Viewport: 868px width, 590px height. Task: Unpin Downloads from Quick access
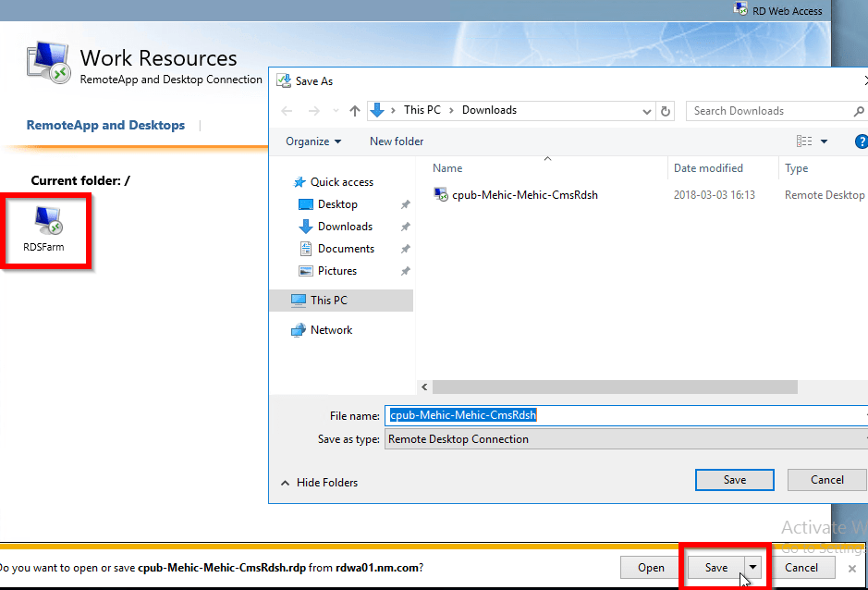coord(404,226)
